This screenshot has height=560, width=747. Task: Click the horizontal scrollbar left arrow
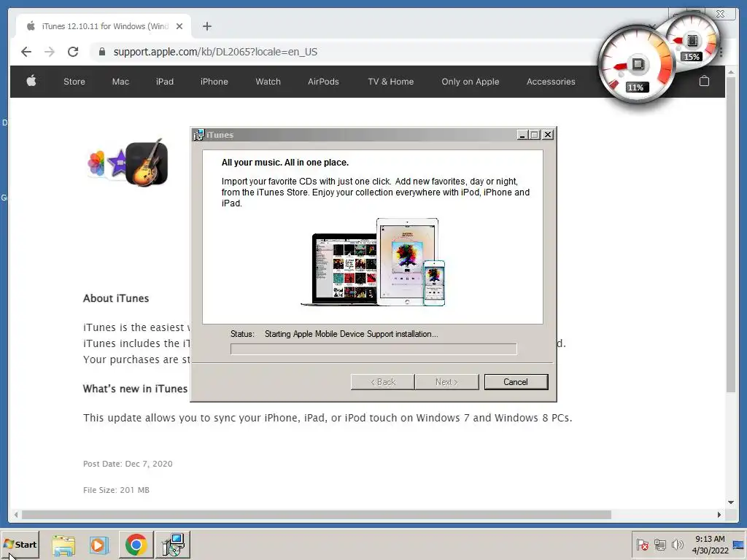click(16, 515)
